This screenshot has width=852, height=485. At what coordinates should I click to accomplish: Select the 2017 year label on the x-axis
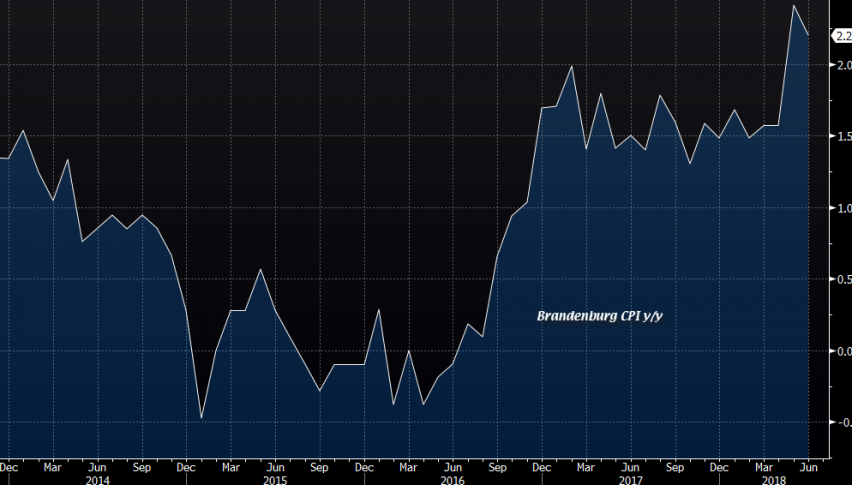tap(630, 480)
